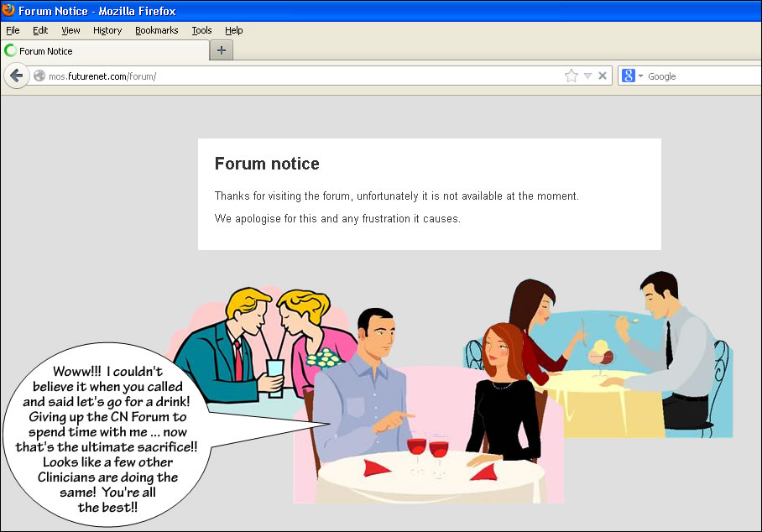Open the Bookmarks menu
Image resolution: width=762 pixels, height=532 pixels.
pos(156,30)
